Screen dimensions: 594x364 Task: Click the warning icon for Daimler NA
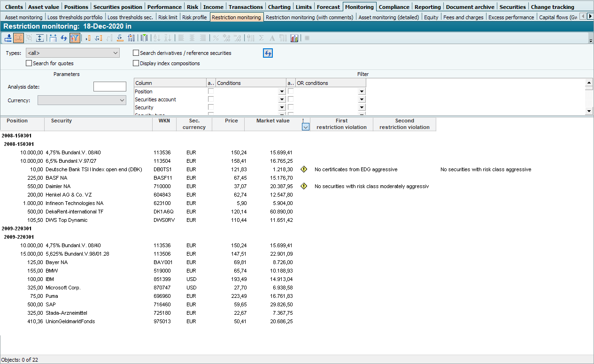pyautogui.click(x=304, y=186)
